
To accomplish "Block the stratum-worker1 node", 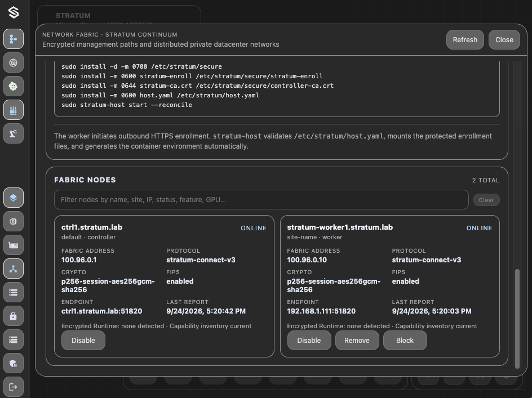I will pos(405,341).
